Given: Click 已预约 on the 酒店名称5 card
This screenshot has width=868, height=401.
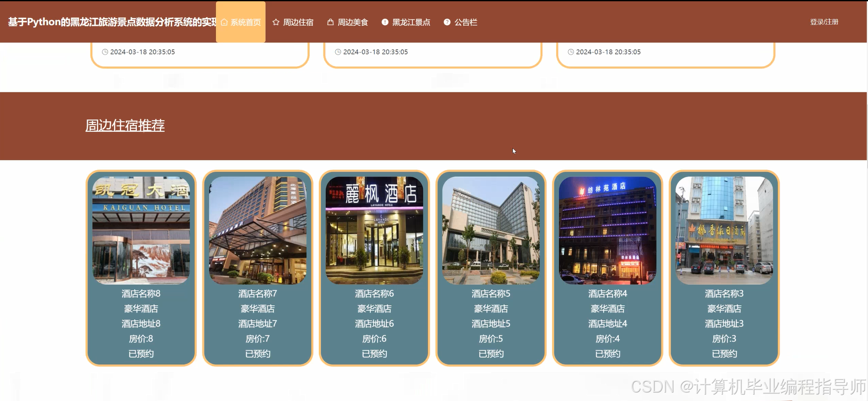Looking at the screenshot, I should (491, 354).
